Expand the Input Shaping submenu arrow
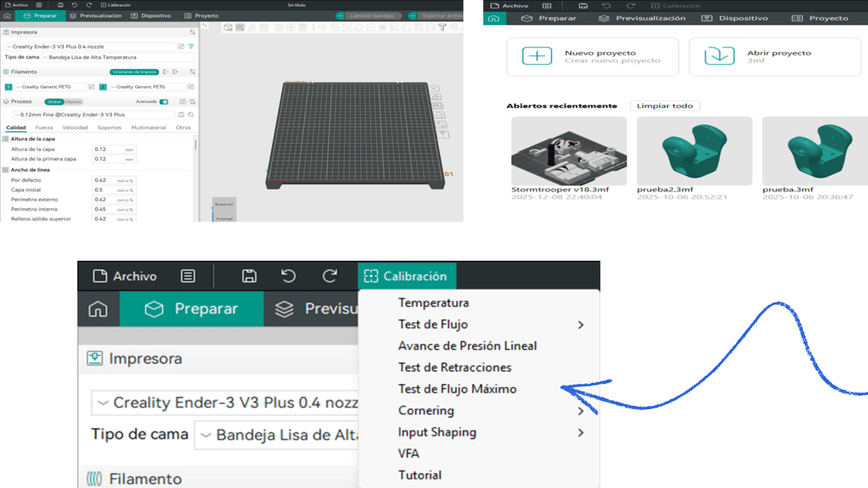The width and height of the screenshot is (868, 488). (x=581, y=433)
